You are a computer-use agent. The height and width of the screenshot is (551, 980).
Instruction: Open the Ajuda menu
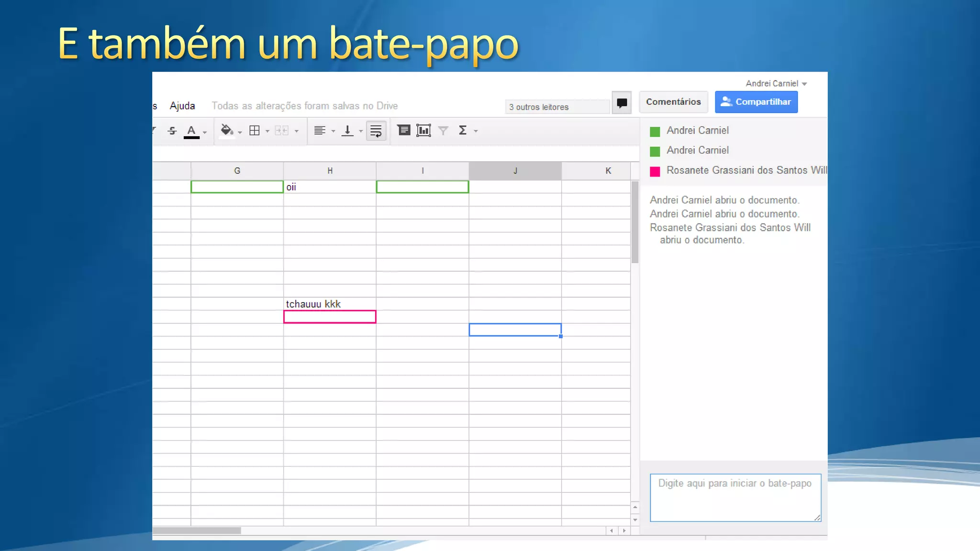click(182, 106)
